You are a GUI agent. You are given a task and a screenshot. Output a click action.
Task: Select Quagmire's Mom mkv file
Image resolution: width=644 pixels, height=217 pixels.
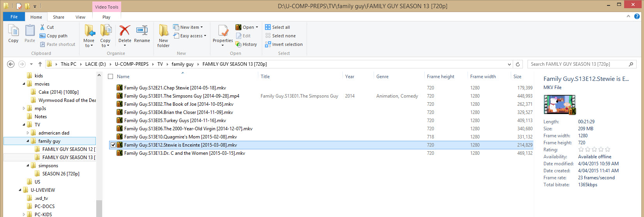pos(180,136)
